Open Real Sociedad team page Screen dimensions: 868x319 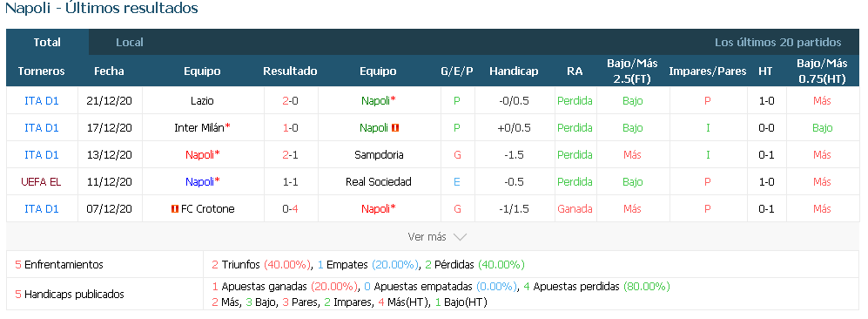(x=378, y=181)
